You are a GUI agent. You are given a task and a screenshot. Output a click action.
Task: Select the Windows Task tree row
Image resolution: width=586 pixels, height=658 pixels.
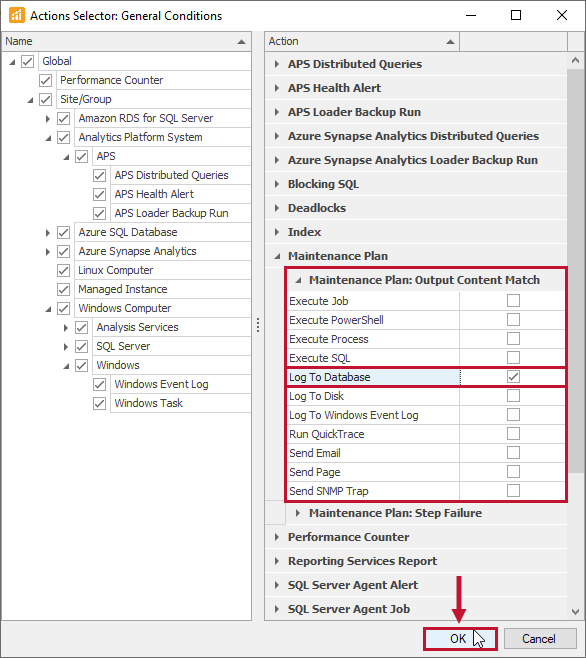181,403
